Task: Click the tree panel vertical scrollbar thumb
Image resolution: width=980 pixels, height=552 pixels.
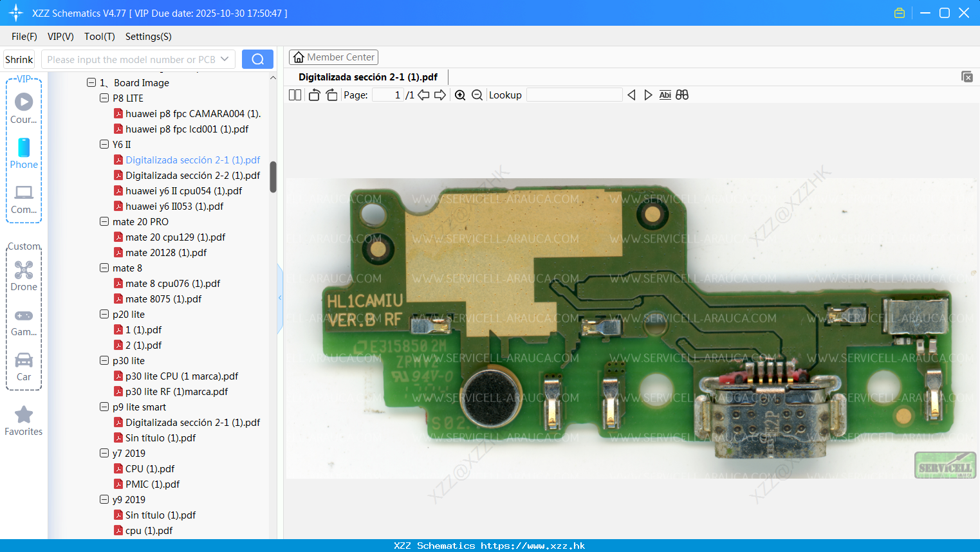Action: (273, 177)
